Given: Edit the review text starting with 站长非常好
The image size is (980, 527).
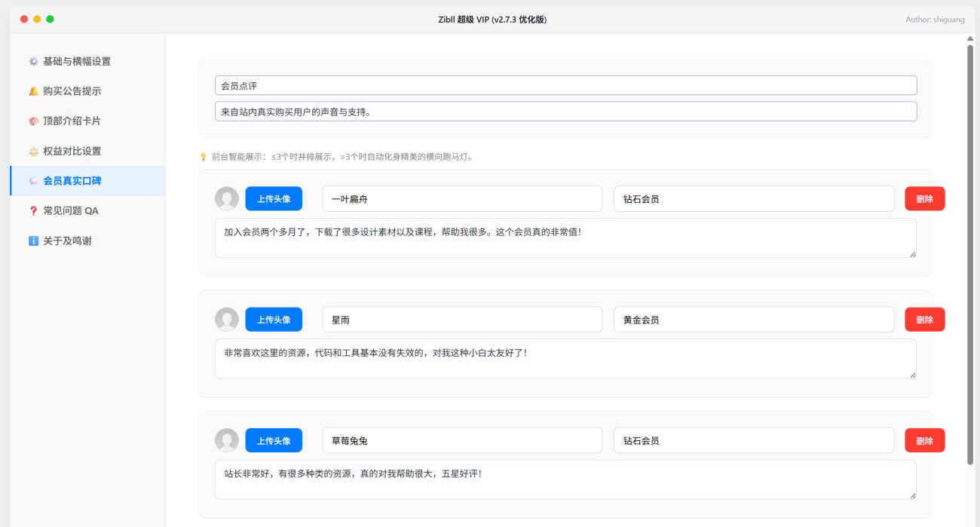Looking at the screenshot, I should [x=565, y=480].
